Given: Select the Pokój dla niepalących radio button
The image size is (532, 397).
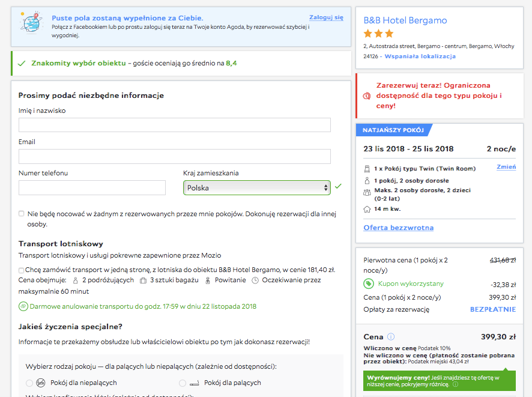Looking at the screenshot, I should pyautogui.click(x=29, y=383).
